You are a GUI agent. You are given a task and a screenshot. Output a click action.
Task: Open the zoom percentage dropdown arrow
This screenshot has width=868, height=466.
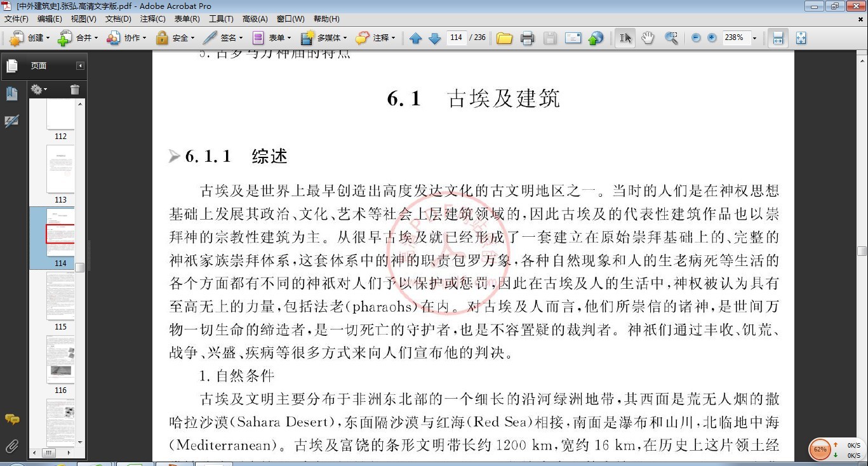(754, 38)
